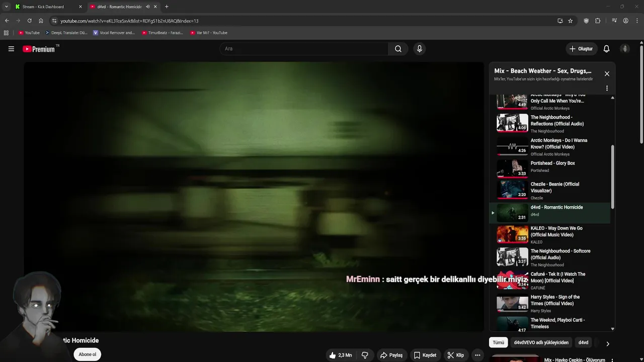This screenshot has width=644, height=362.
Task: Open more actions ellipsis below the video
Action: (477, 355)
